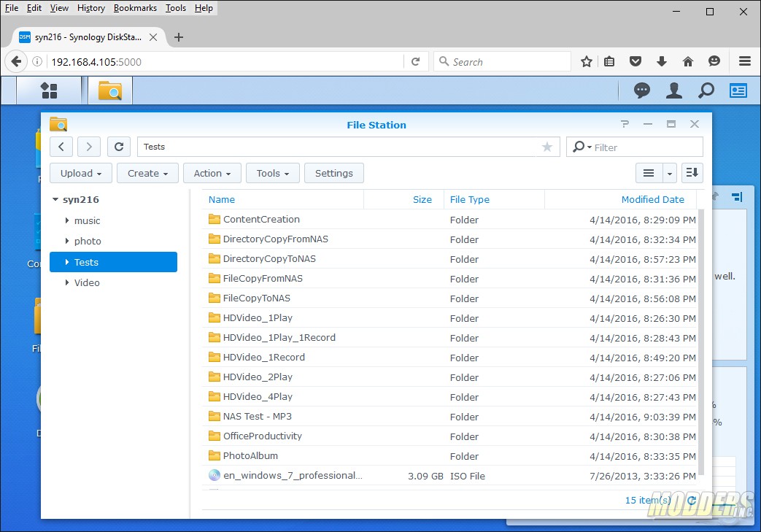Refresh the item count at the bottom
Image resolution: width=761 pixels, height=532 pixels.
click(x=692, y=500)
